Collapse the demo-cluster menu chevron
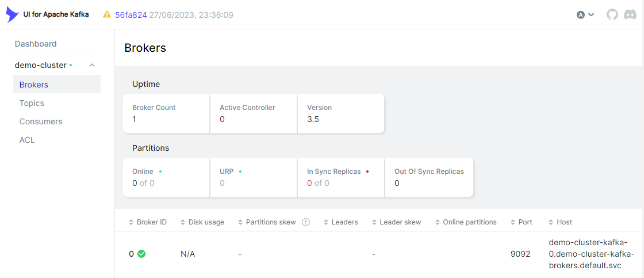The width and height of the screenshot is (644, 278). (92, 65)
